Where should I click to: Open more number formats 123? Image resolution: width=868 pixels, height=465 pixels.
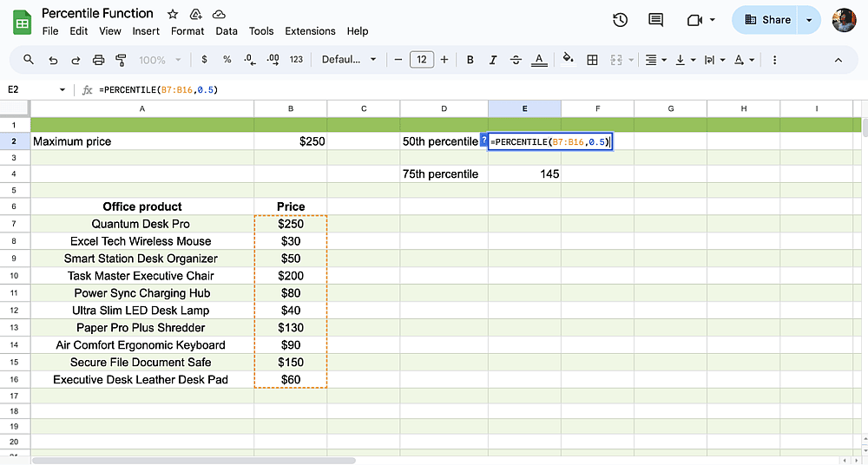(296, 59)
